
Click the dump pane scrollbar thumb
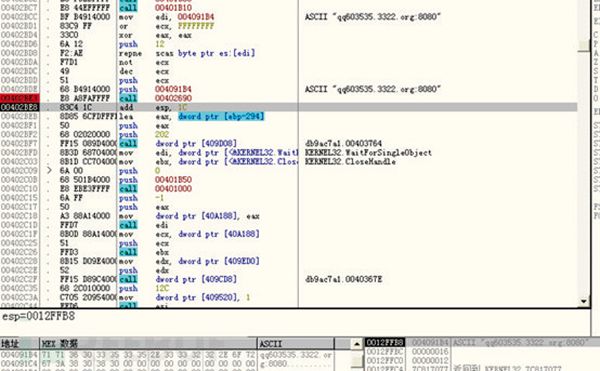[357, 360]
